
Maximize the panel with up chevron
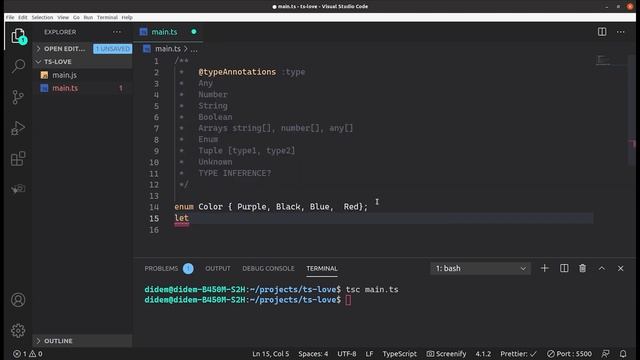[x=602, y=268]
